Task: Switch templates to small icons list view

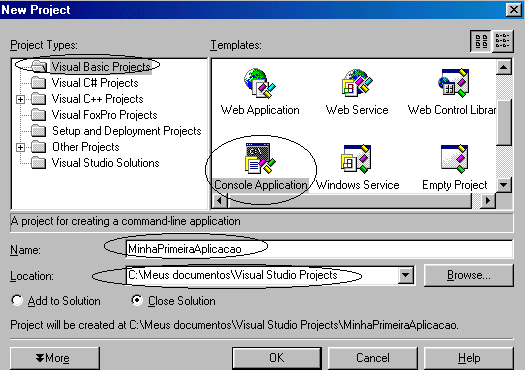Action: 503,42
